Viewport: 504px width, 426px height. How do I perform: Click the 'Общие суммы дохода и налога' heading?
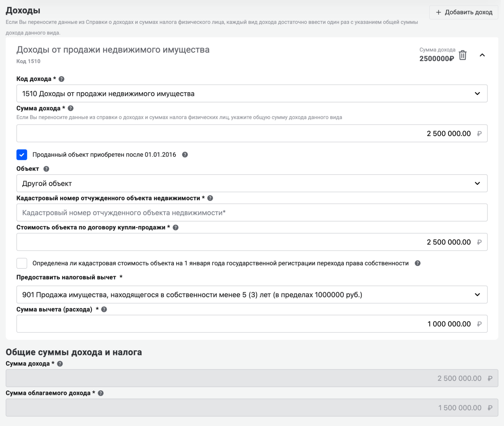click(74, 352)
